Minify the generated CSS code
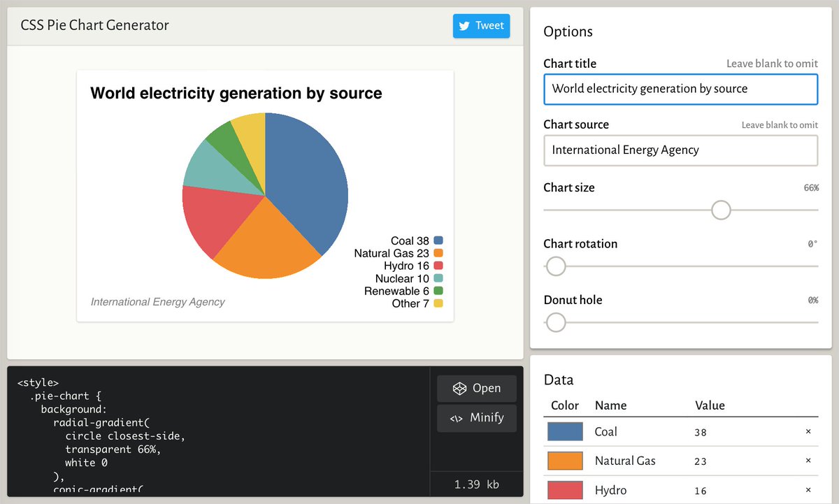Viewport: 839px width, 504px height. [477, 418]
